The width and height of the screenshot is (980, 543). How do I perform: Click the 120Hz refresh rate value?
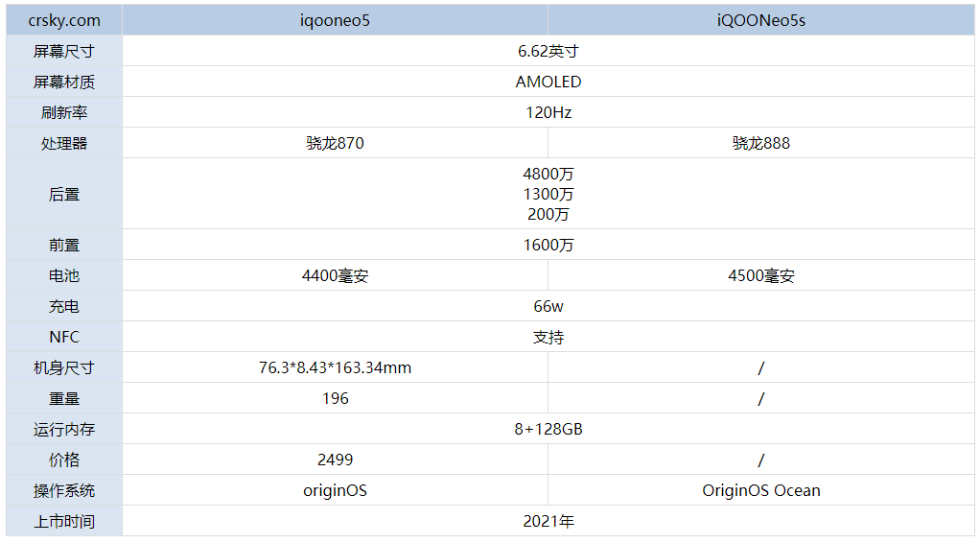548,112
